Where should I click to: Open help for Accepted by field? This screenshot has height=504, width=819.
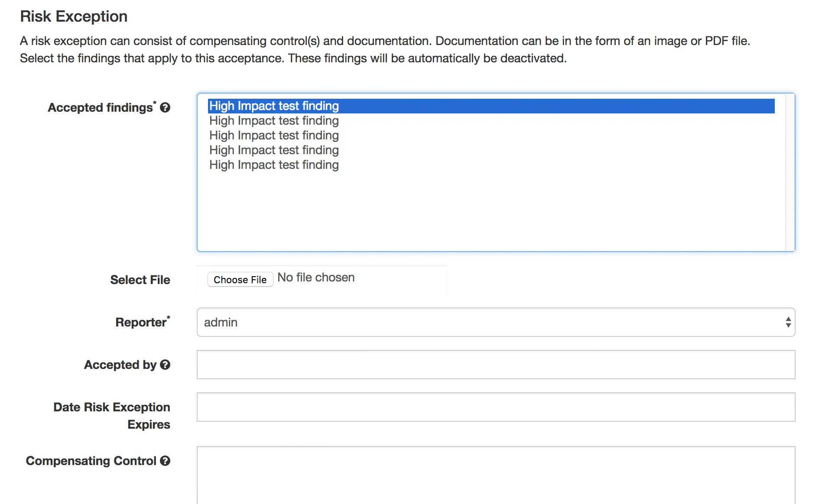coord(166,365)
